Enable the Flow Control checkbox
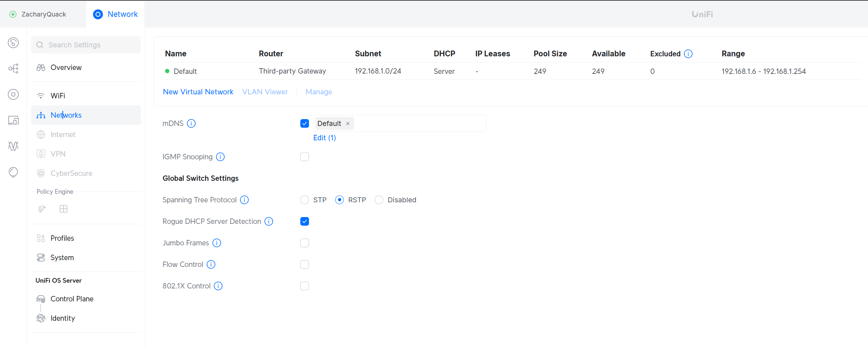This screenshot has width=868, height=348. click(305, 264)
